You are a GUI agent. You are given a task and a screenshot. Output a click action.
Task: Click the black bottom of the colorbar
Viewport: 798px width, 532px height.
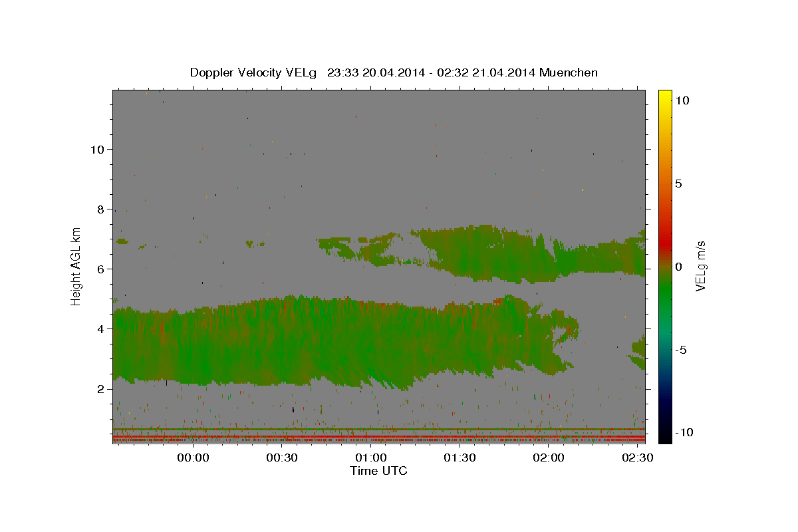[665, 438]
